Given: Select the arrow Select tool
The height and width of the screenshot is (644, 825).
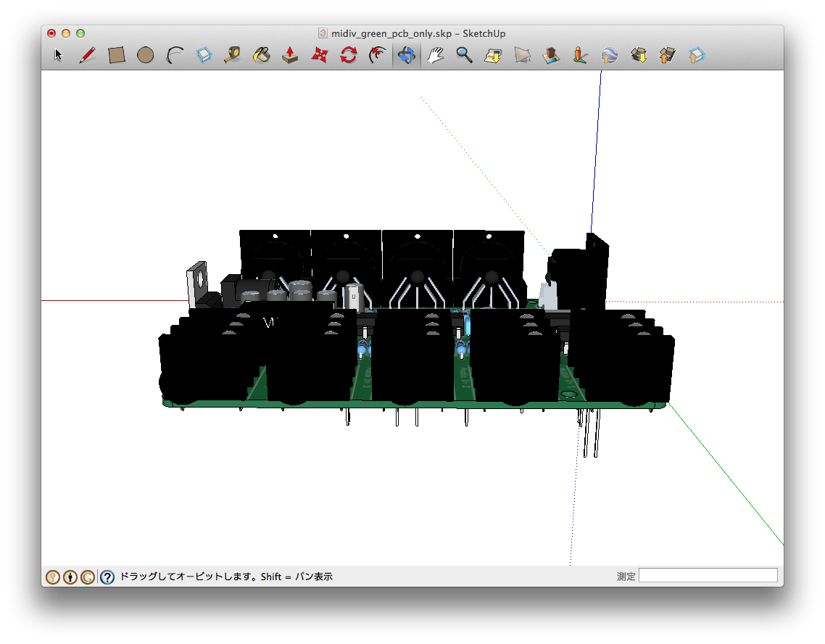Looking at the screenshot, I should click(x=59, y=55).
